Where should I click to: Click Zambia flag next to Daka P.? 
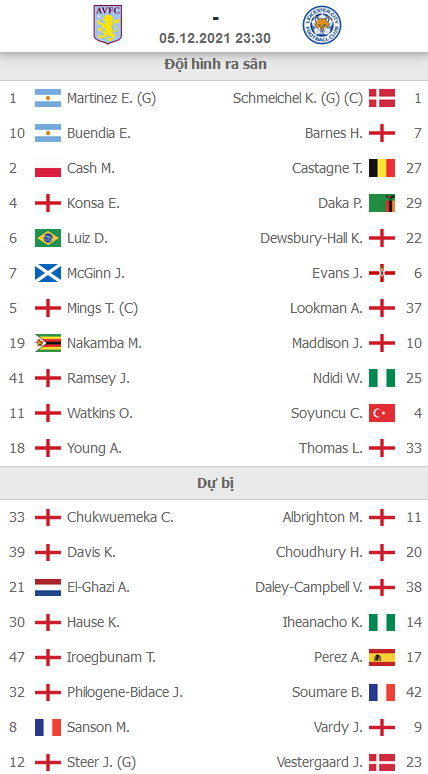[x=382, y=203]
